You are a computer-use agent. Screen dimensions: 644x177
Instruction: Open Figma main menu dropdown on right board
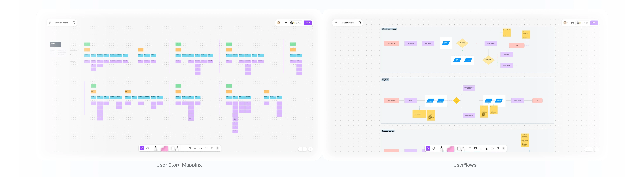tap(337, 23)
